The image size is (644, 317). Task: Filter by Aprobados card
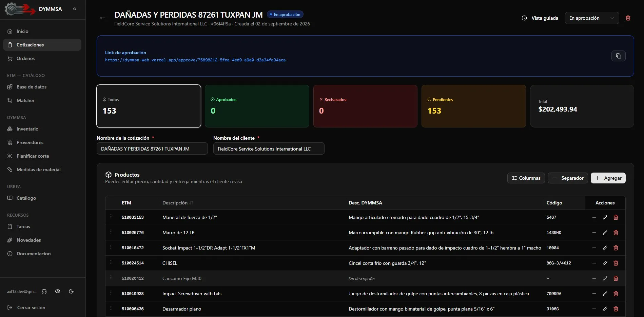[257, 106]
